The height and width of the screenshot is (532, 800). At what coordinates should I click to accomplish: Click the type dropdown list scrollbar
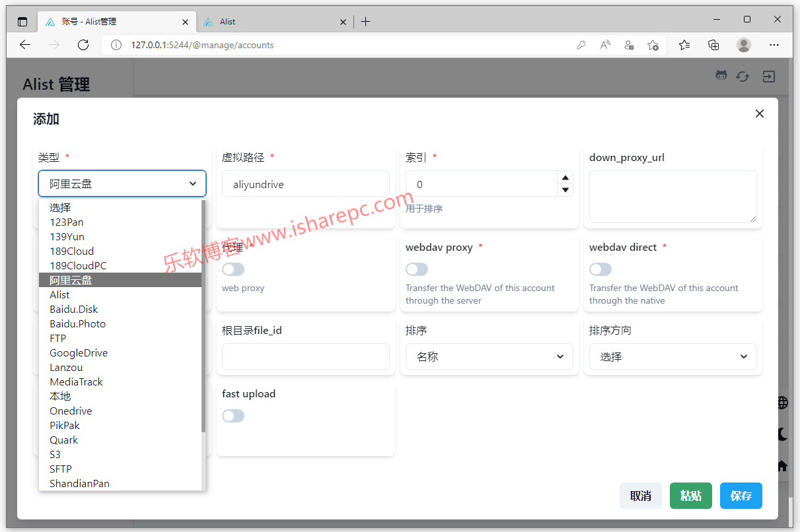point(203,317)
